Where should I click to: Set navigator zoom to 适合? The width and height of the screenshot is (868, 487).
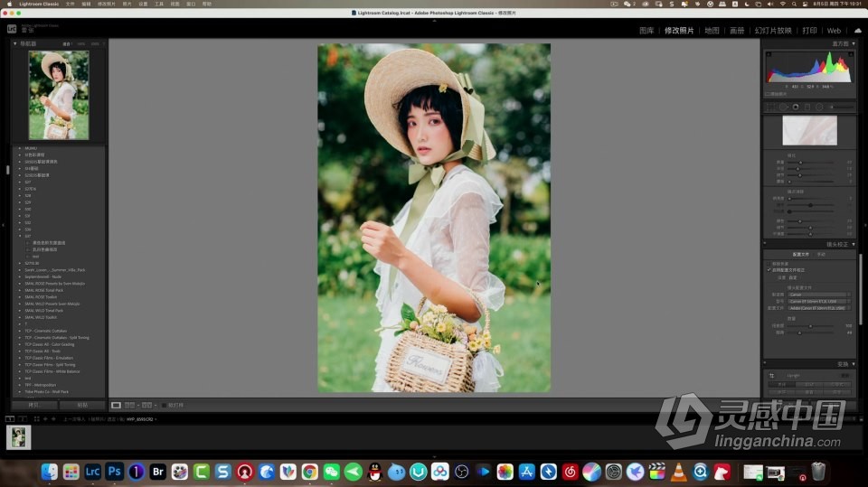pyautogui.click(x=67, y=43)
